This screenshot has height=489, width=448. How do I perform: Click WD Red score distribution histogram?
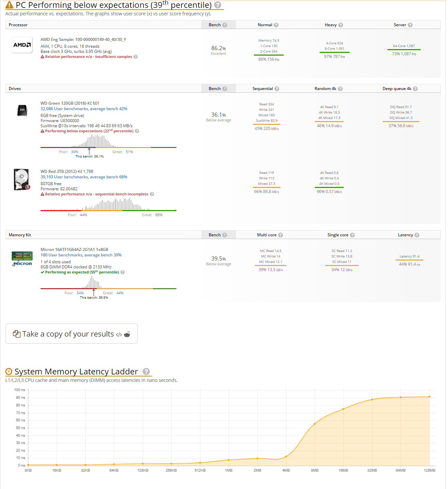point(108,204)
